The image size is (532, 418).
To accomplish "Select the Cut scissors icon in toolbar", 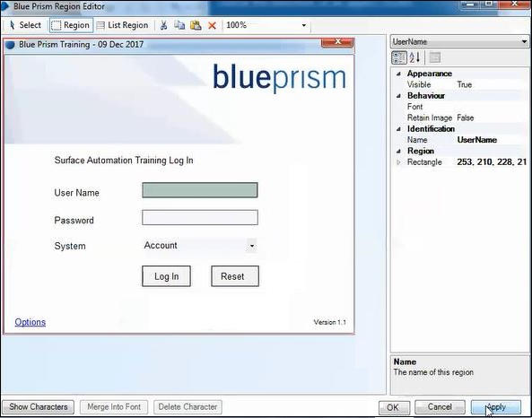I will tap(163, 25).
